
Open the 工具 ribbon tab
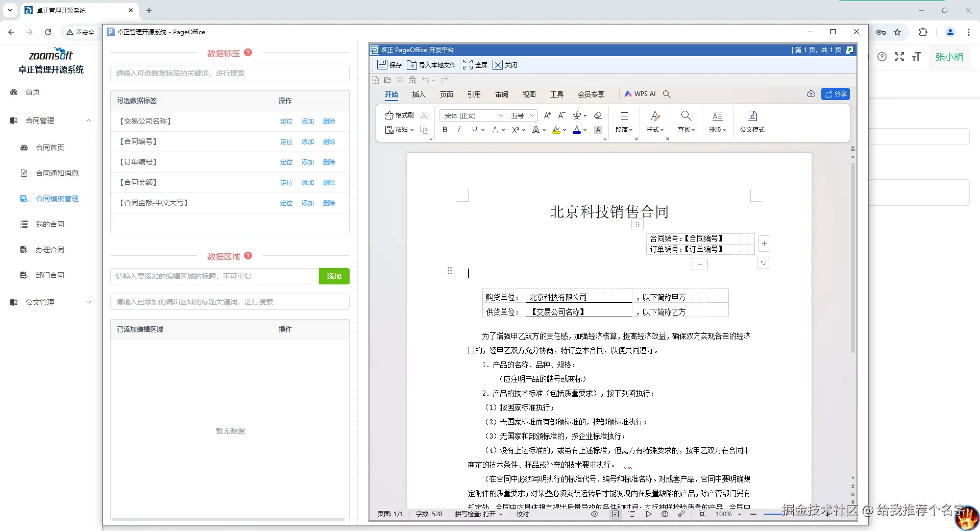[556, 94]
